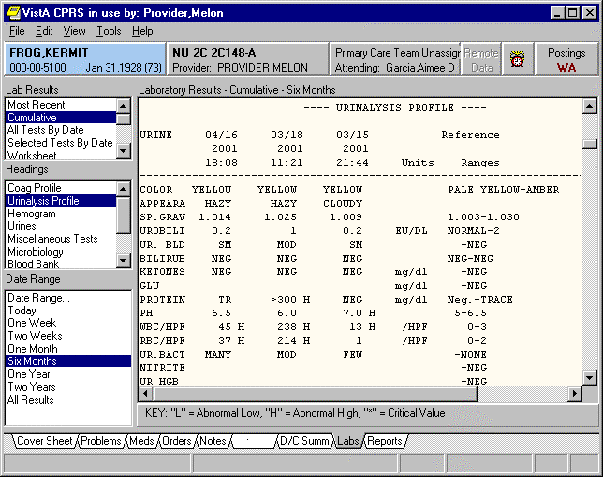Viewport: 603px width, 477px height.
Task: Open the D/C Summ tab
Action: coord(305,441)
